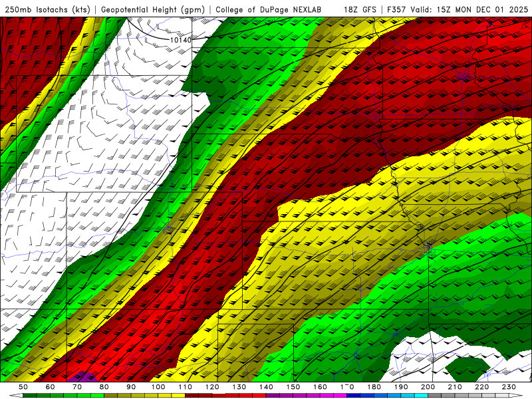Click the '130' value on the color scale
This screenshot has width=532, height=399.
coord(239,387)
